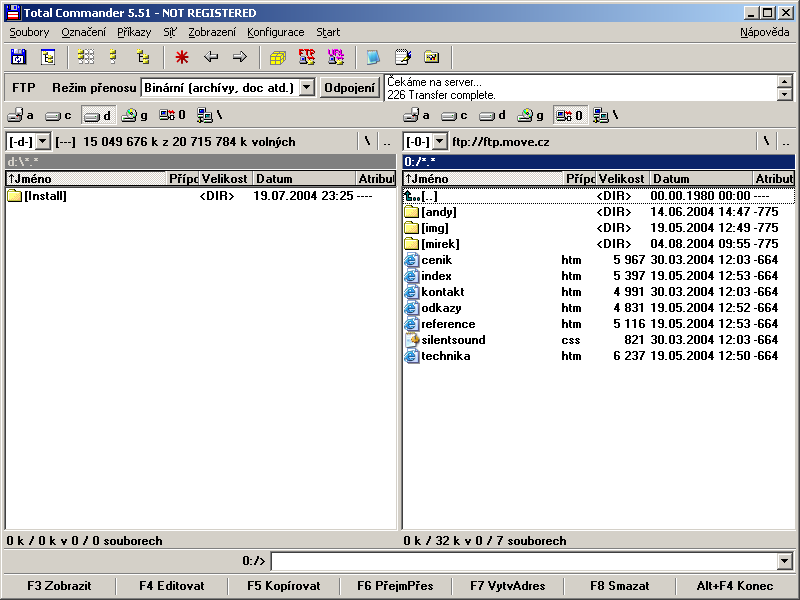Image resolution: width=800 pixels, height=600 pixels.
Task: Click the F6 PřejmPřes button
Action: (395, 586)
